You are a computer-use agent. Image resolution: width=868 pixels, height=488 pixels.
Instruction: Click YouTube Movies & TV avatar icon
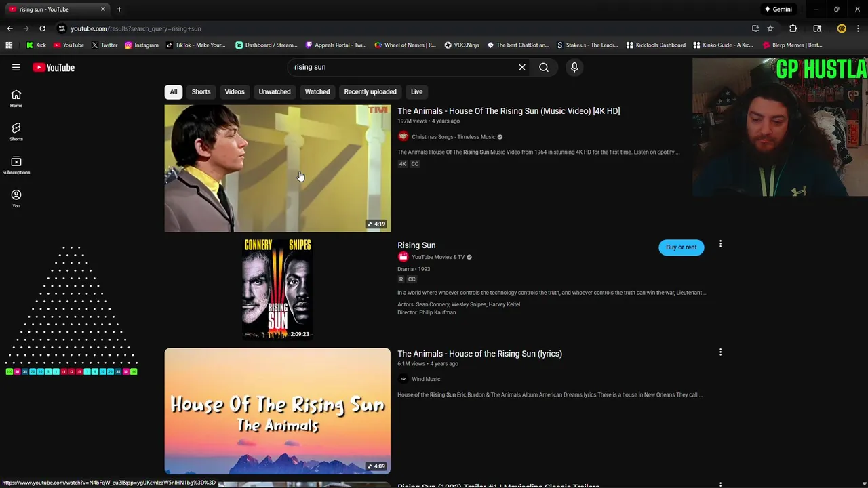(x=403, y=257)
